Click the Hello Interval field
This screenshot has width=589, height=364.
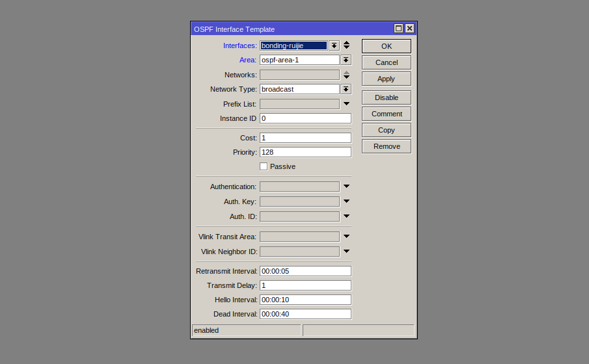pos(305,300)
